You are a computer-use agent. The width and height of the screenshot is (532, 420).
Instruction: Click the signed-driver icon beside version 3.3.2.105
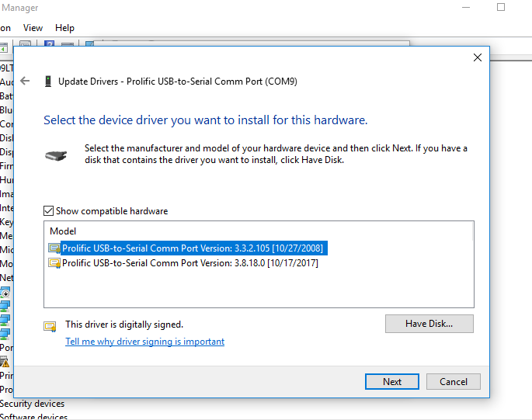[x=54, y=248]
